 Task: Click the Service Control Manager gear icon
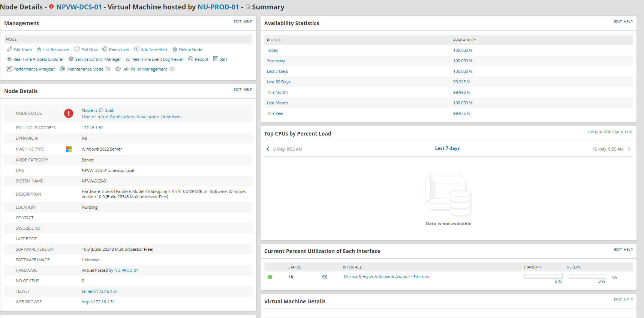pos(71,59)
